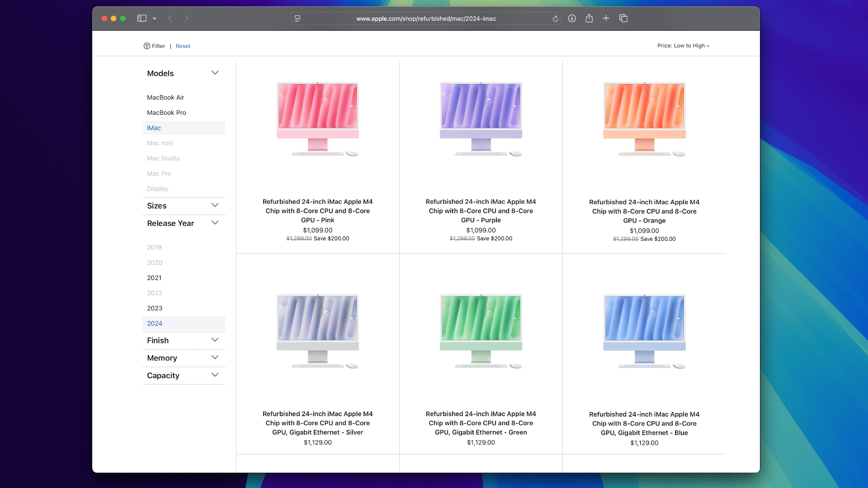Select MacBook Pro model filter
868x488 pixels.
click(166, 113)
